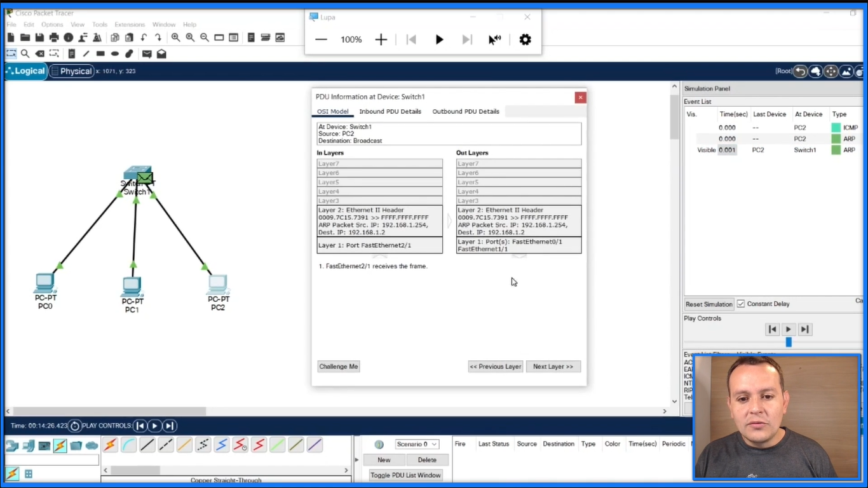Click the Delete tool icon
Screen dimensions: 868x488
tap(40, 54)
